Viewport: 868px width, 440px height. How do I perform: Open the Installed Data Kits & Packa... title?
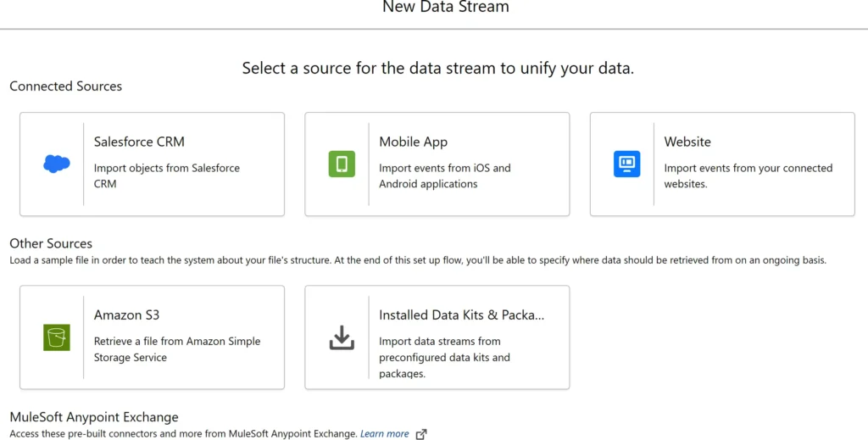(x=461, y=315)
